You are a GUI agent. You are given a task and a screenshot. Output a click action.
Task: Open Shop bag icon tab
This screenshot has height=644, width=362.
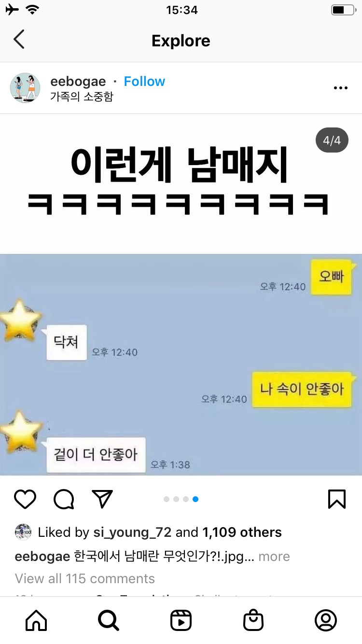point(253,620)
